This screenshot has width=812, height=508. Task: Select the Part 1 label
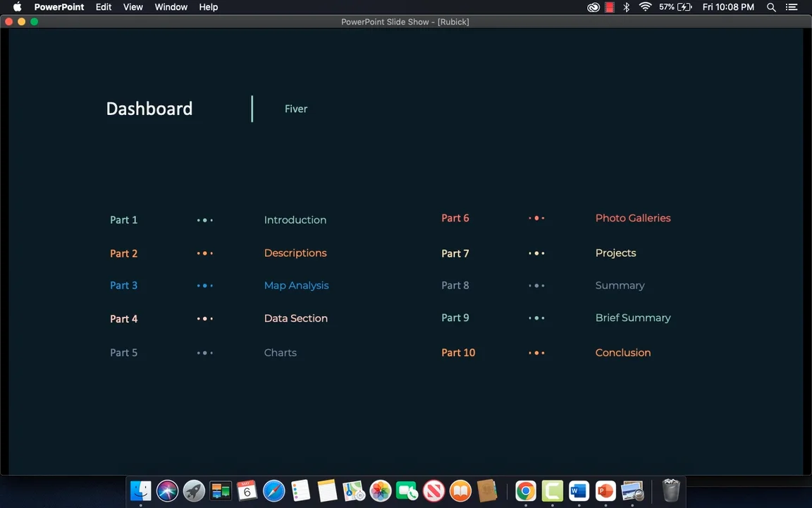124,220
